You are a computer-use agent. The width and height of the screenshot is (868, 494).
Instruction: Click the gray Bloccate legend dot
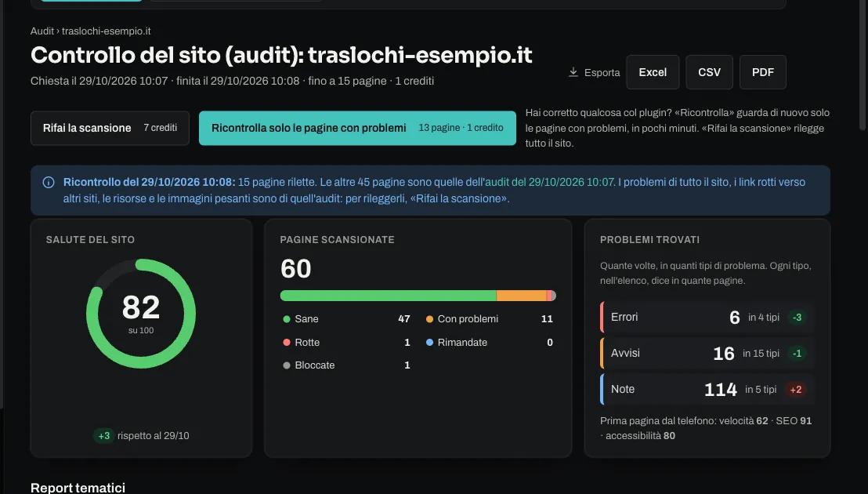pos(287,365)
